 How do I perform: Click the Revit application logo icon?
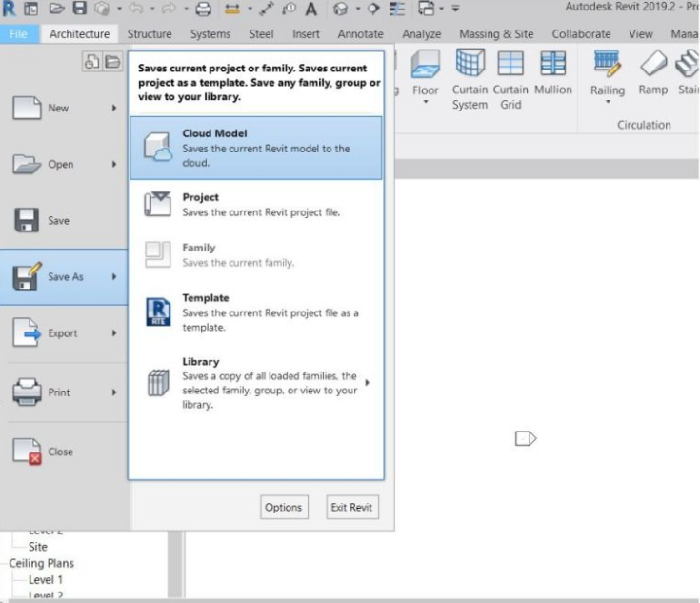[9, 8]
